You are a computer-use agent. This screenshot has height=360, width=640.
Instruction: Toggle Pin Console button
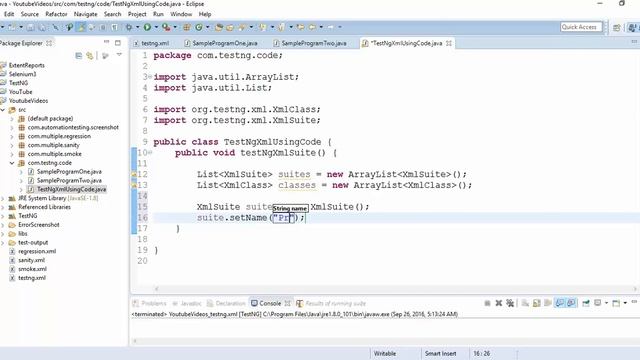pyautogui.click(x=586, y=303)
